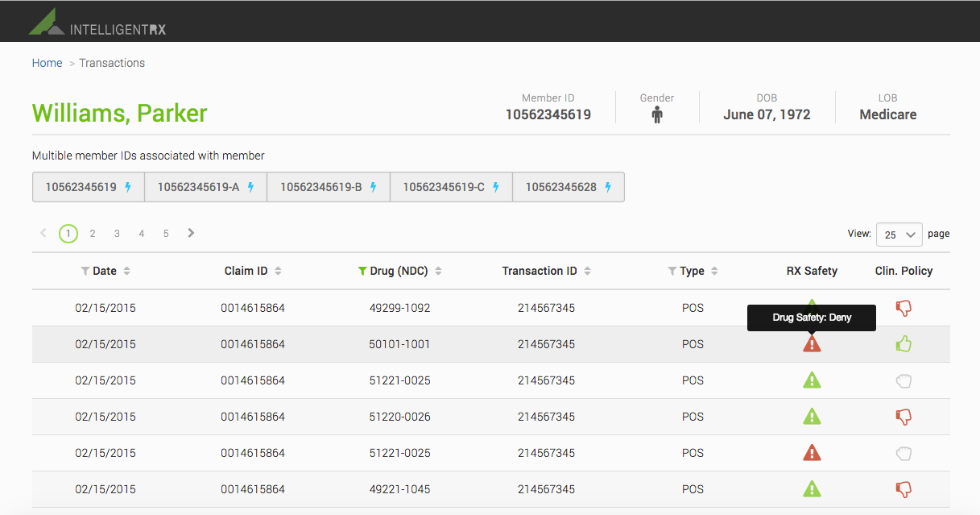Click the Drug Safety: Deny tooltip
The image size is (980, 515).
812,318
